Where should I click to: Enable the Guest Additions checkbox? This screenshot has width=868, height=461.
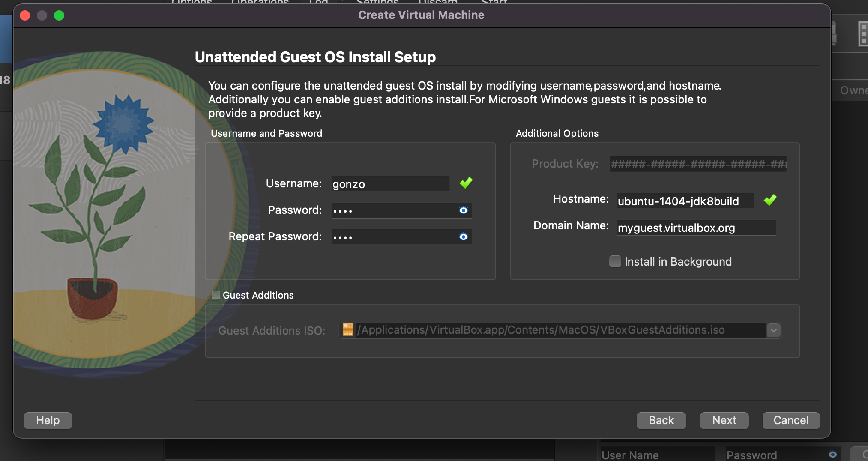pos(216,295)
